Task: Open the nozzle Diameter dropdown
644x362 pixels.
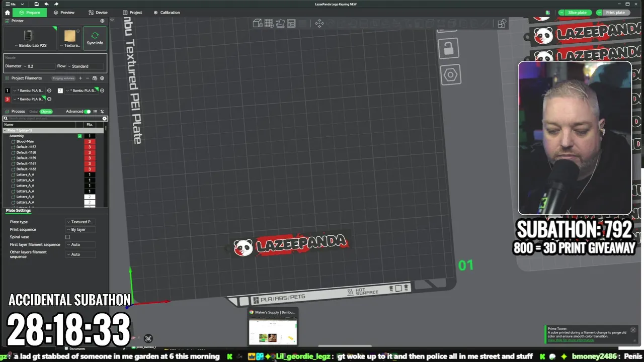Action: point(39,66)
